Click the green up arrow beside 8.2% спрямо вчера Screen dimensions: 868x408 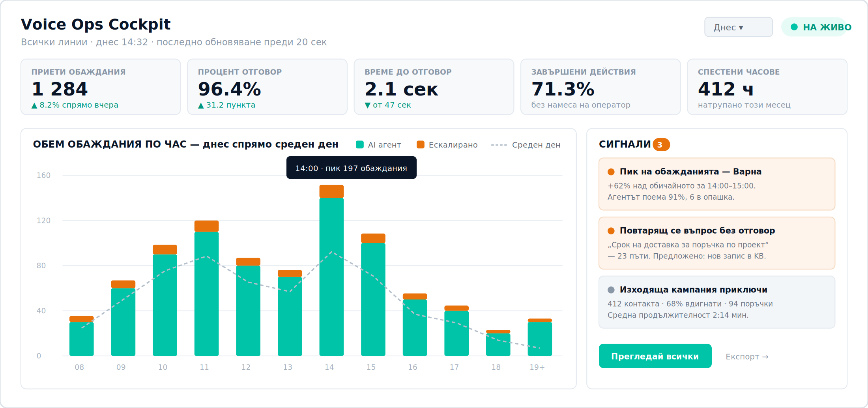click(x=34, y=105)
